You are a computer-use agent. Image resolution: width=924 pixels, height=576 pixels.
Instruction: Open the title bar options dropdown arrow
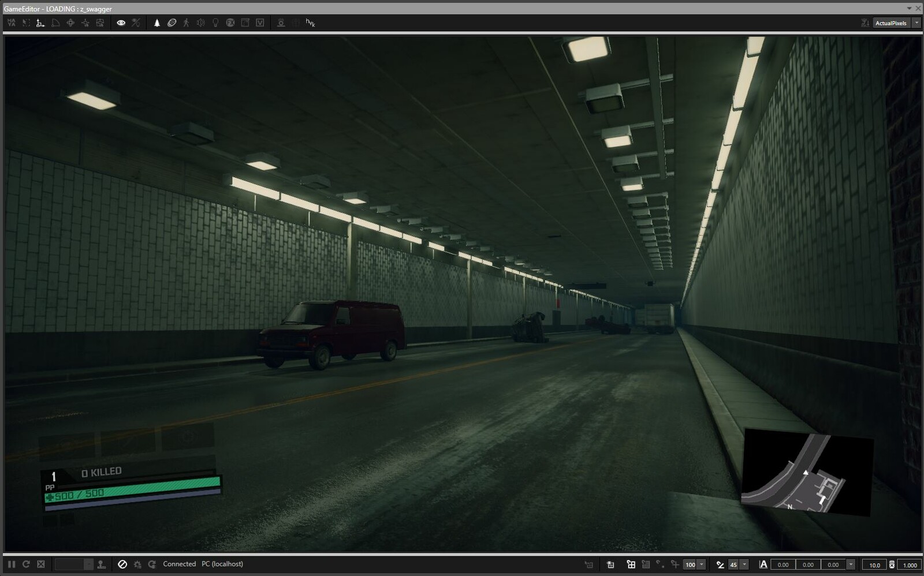pyautogui.click(x=909, y=9)
